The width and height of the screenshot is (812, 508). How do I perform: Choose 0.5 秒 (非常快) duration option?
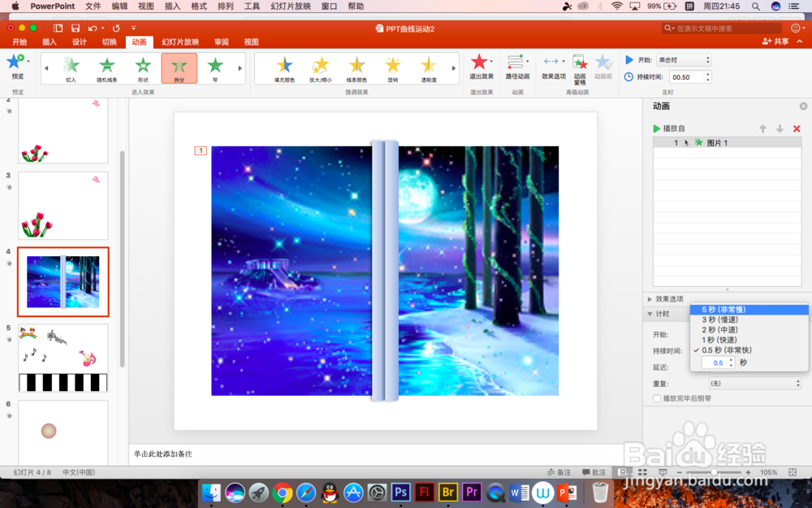pos(749,350)
